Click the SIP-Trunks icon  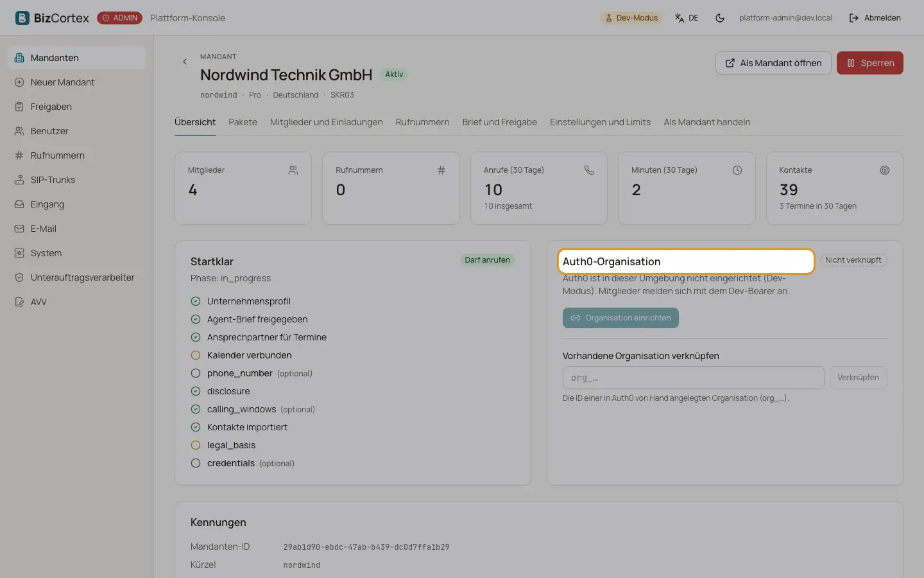(19, 180)
